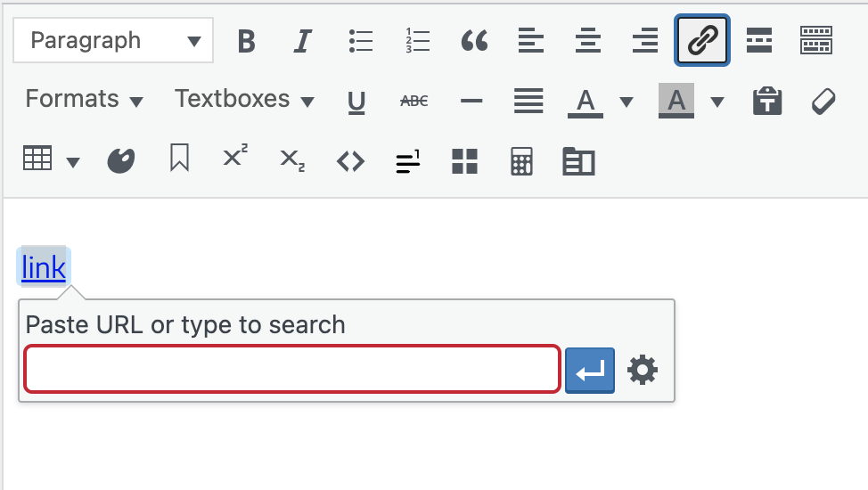Viewport: 868px width, 490px height.
Task: Clear formatting with eraser icon
Action: click(x=823, y=102)
